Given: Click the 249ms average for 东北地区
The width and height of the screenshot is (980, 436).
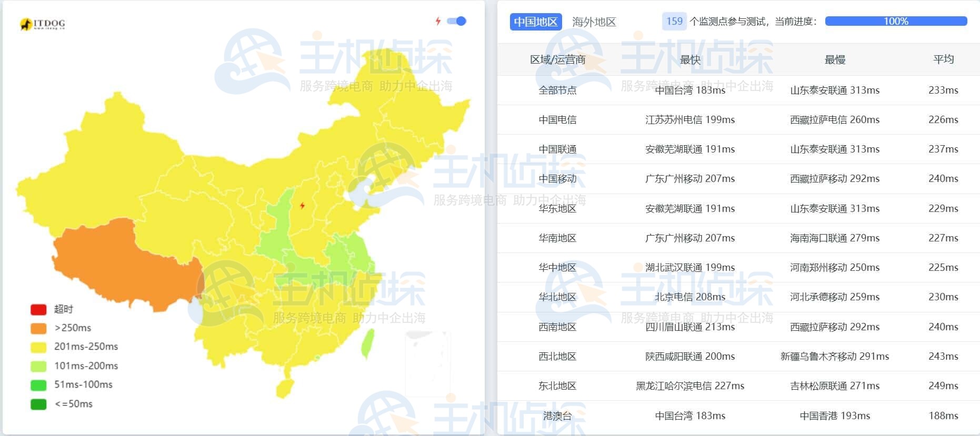Looking at the screenshot, I should [943, 386].
